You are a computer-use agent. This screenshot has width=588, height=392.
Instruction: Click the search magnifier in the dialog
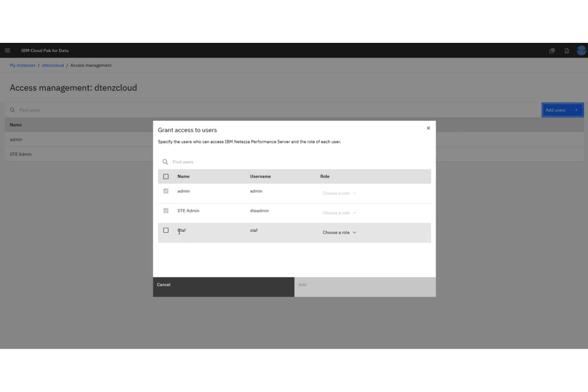click(165, 162)
